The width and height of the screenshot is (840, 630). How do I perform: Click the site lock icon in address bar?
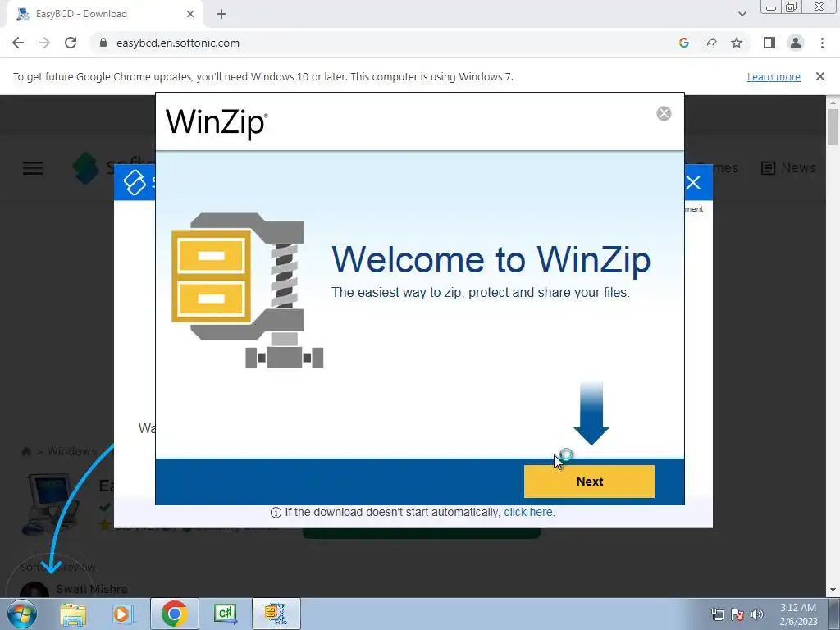click(x=103, y=43)
